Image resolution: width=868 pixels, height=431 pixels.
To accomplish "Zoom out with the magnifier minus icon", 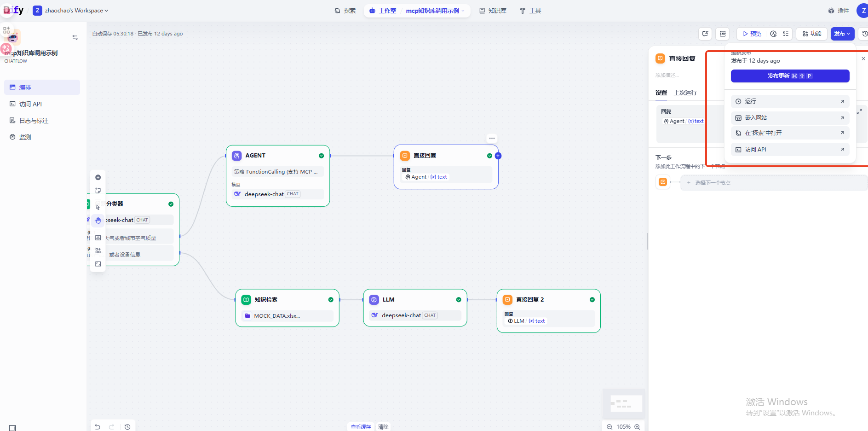I will pyautogui.click(x=609, y=427).
